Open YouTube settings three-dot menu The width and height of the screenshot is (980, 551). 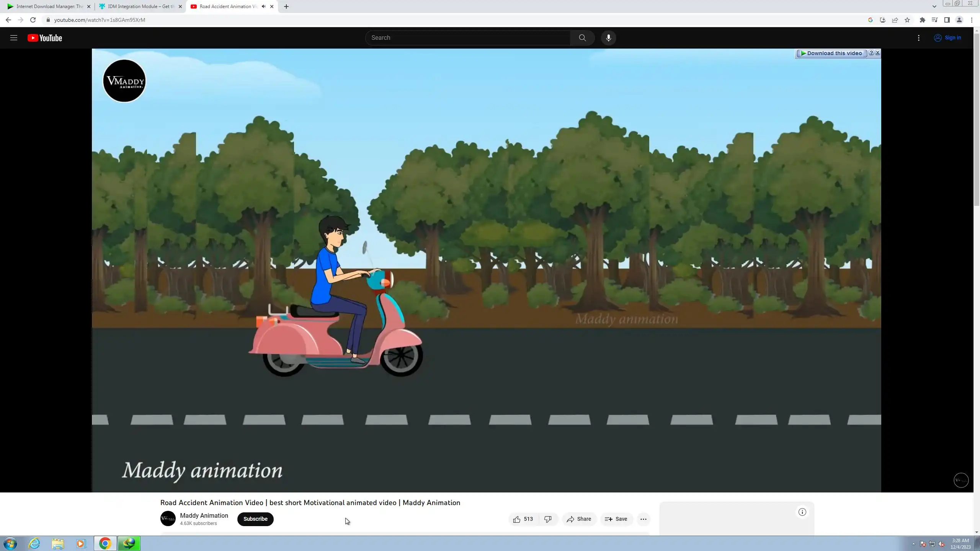point(919,38)
